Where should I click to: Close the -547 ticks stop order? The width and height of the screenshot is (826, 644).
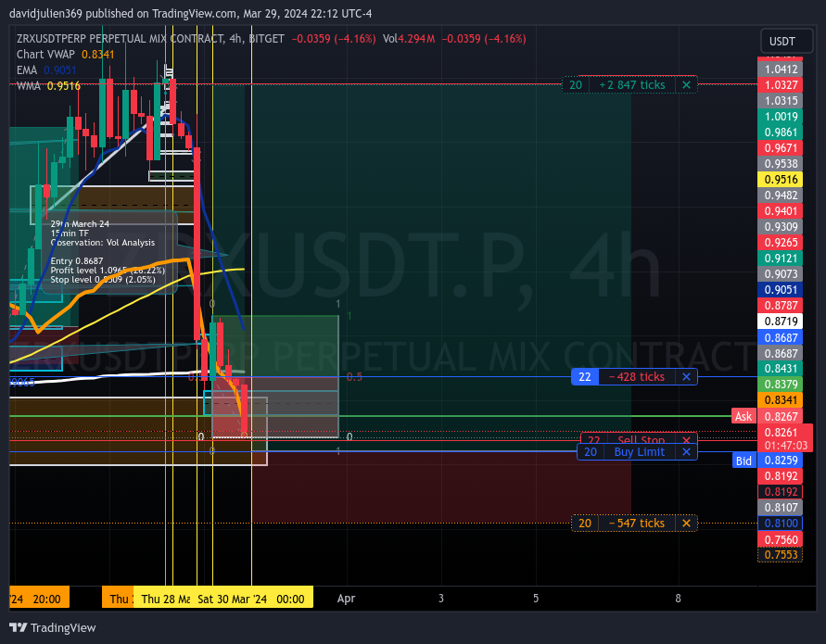[x=686, y=524]
